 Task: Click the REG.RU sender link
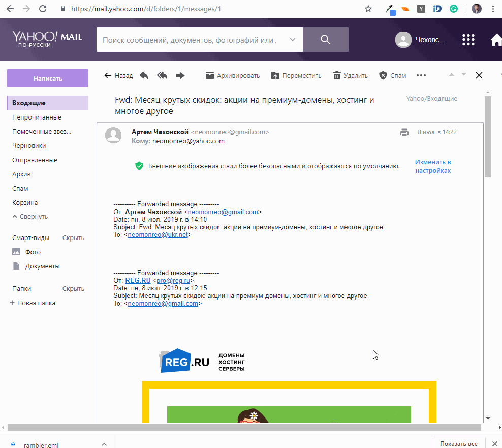pyautogui.click(x=138, y=280)
